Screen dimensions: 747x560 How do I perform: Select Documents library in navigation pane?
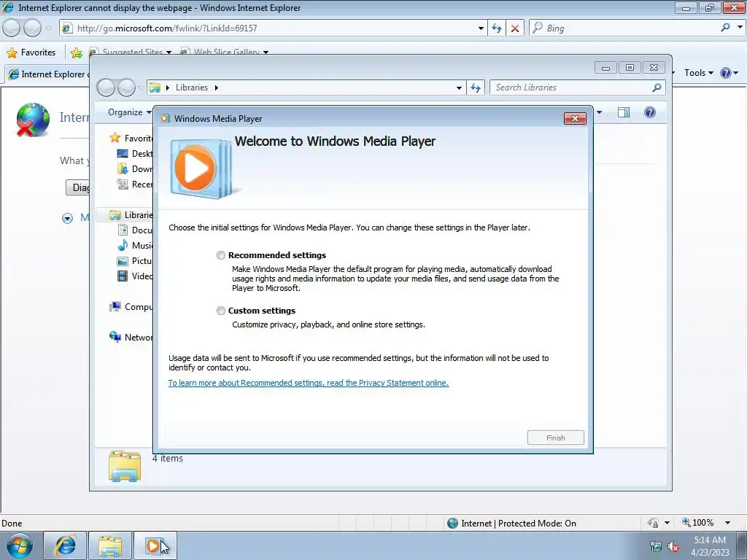pos(135,230)
